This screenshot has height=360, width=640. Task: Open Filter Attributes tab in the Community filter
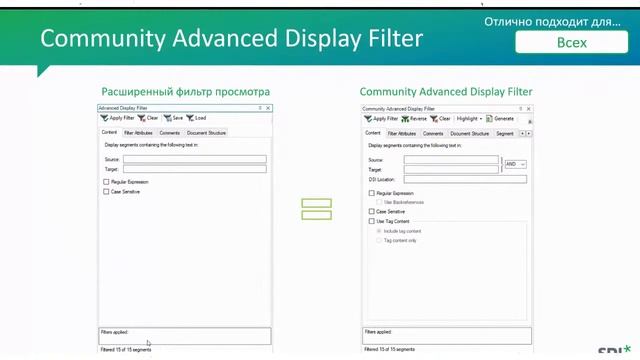[x=402, y=134]
